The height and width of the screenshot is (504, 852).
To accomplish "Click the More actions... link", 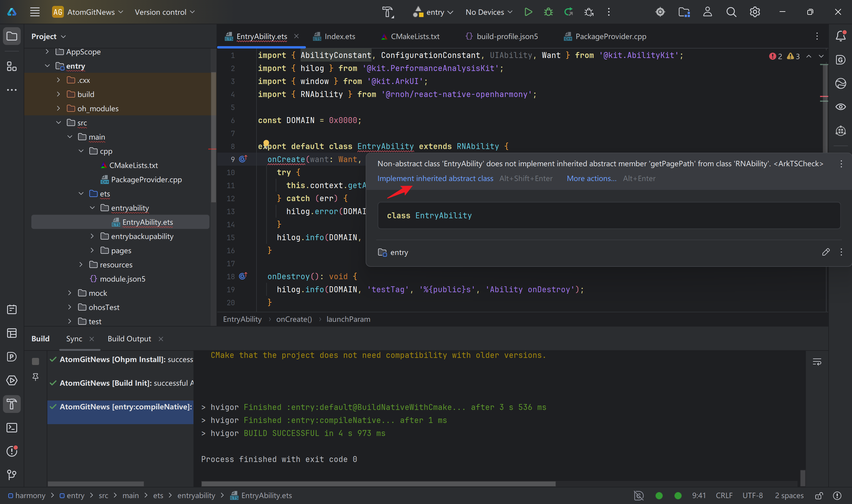I will click(591, 178).
